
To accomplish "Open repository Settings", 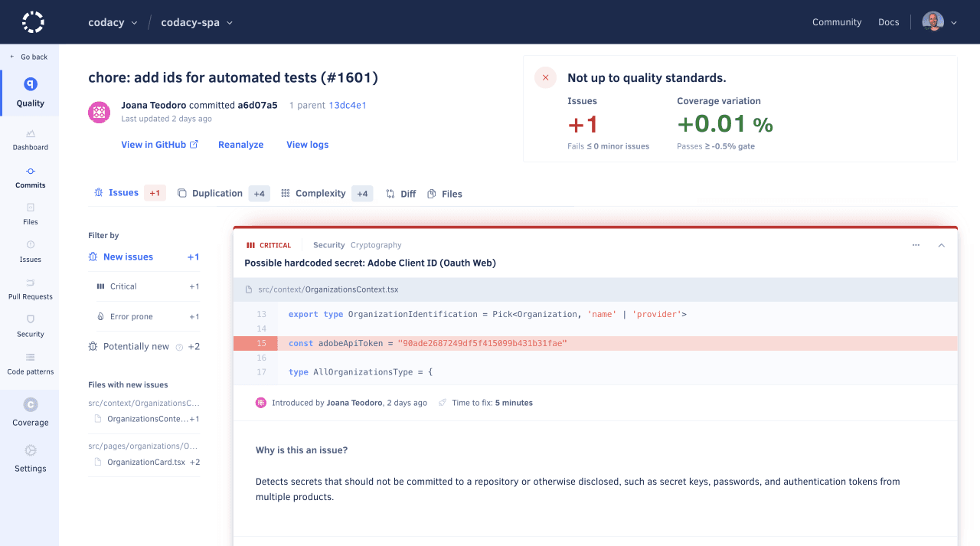I will 30,461.
